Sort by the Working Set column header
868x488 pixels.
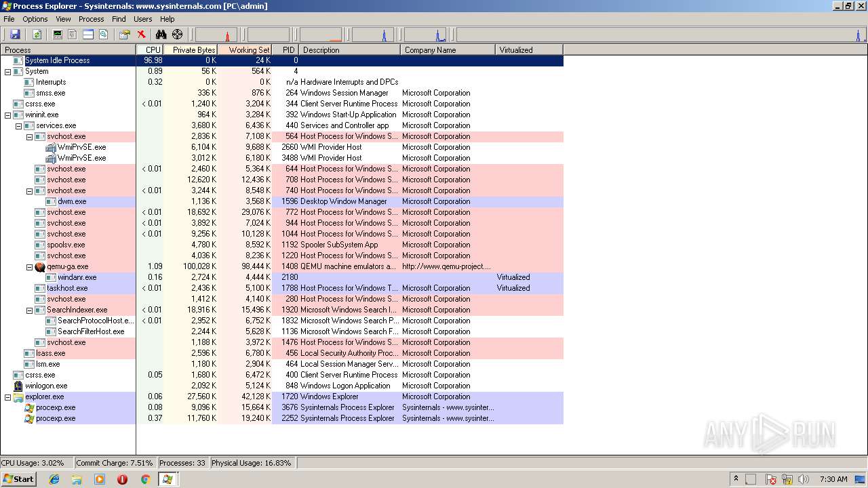[245, 49]
